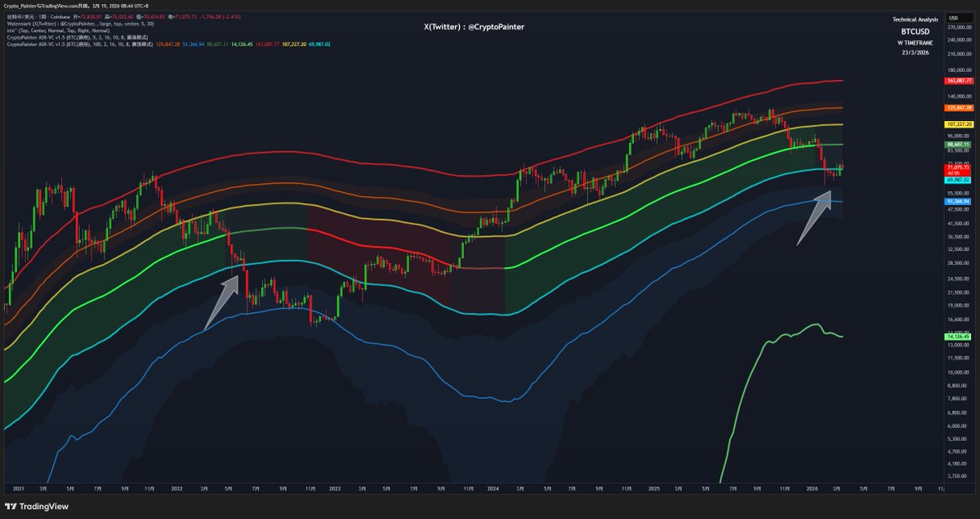Click the cyan 69,987.02 price label
Screen dimensions: 980x519
[x=959, y=179]
